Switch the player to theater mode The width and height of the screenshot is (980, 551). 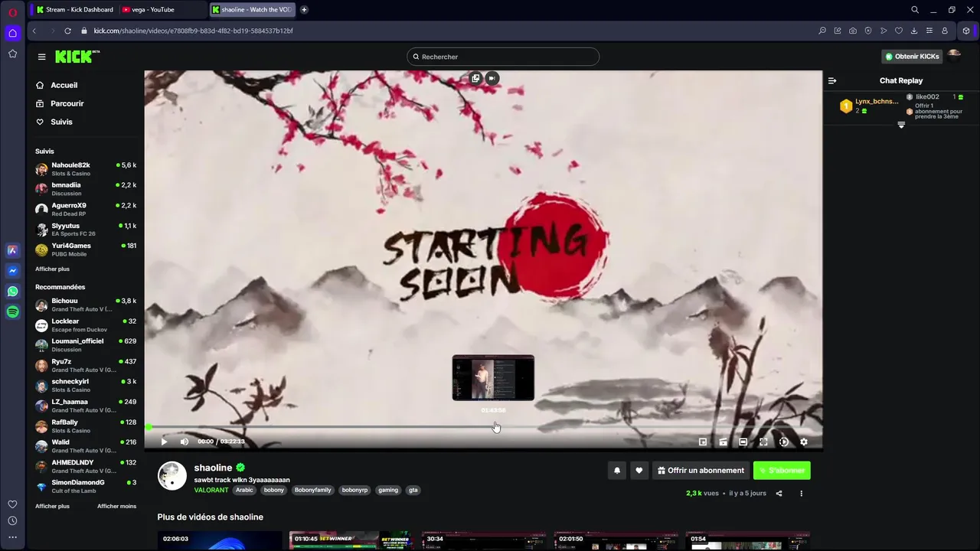(743, 442)
